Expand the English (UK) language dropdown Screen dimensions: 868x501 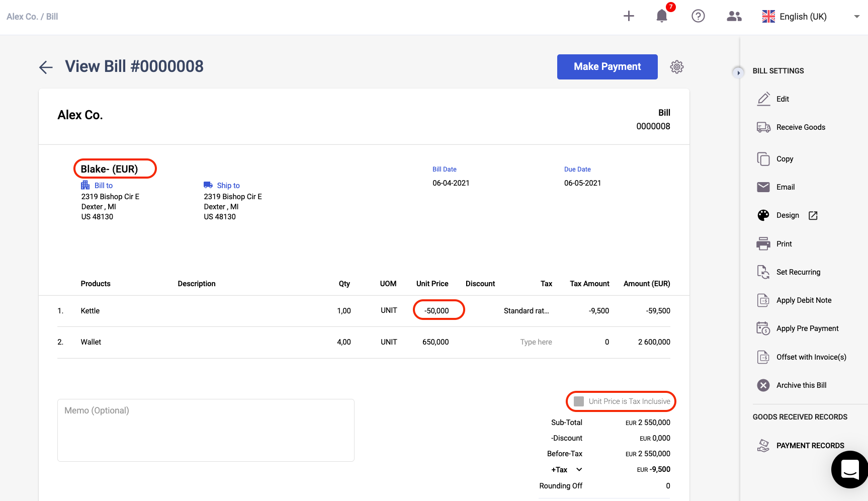[x=857, y=17]
